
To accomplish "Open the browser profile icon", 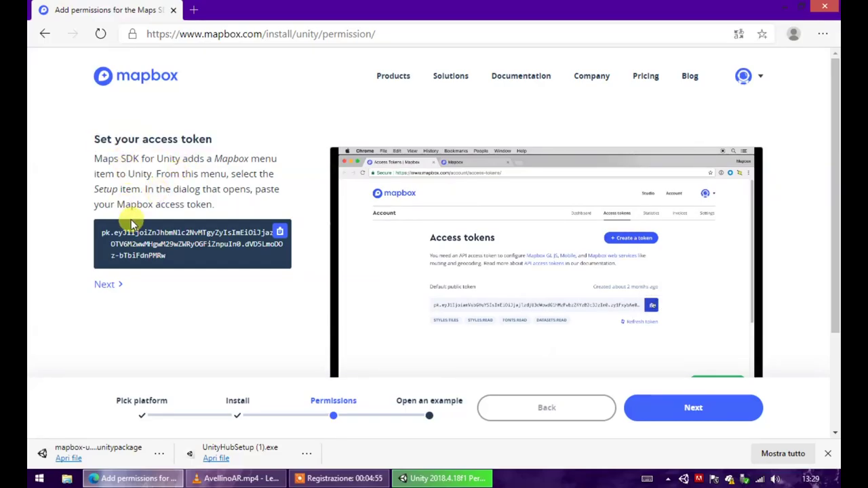I will (793, 34).
